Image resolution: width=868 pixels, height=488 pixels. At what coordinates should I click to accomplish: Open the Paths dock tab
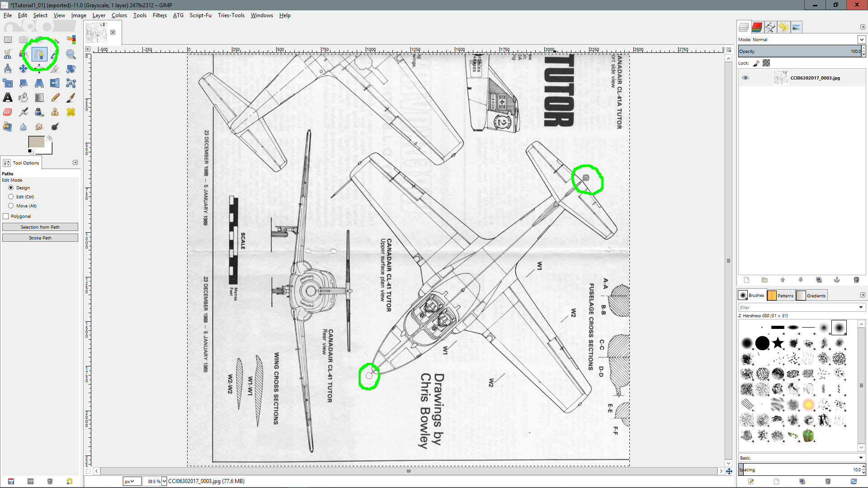[770, 27]
